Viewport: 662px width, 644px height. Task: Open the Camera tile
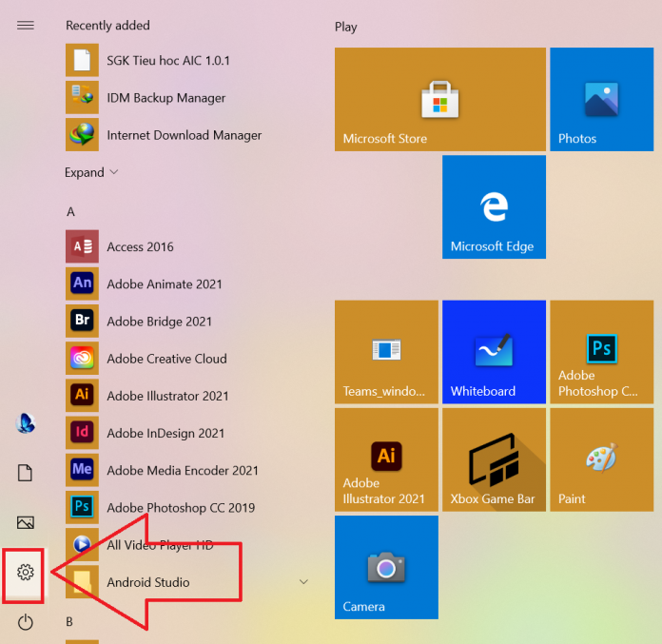click(386, 567)
